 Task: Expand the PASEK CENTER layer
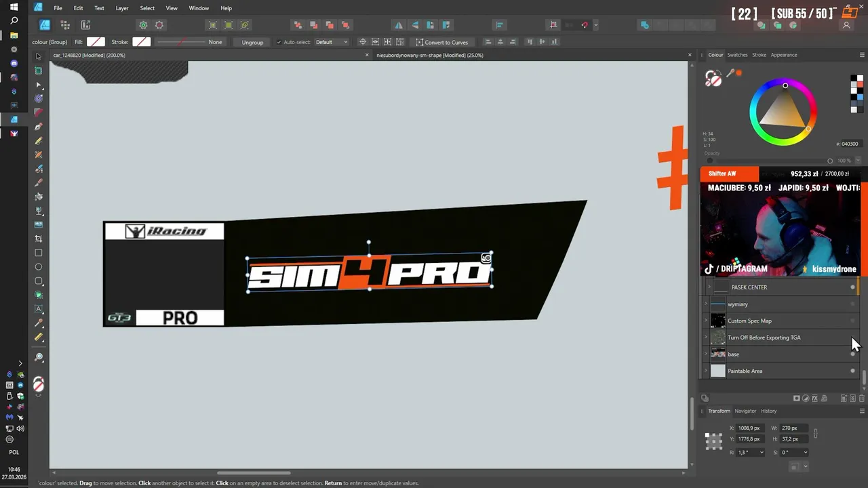click(709, 287)
